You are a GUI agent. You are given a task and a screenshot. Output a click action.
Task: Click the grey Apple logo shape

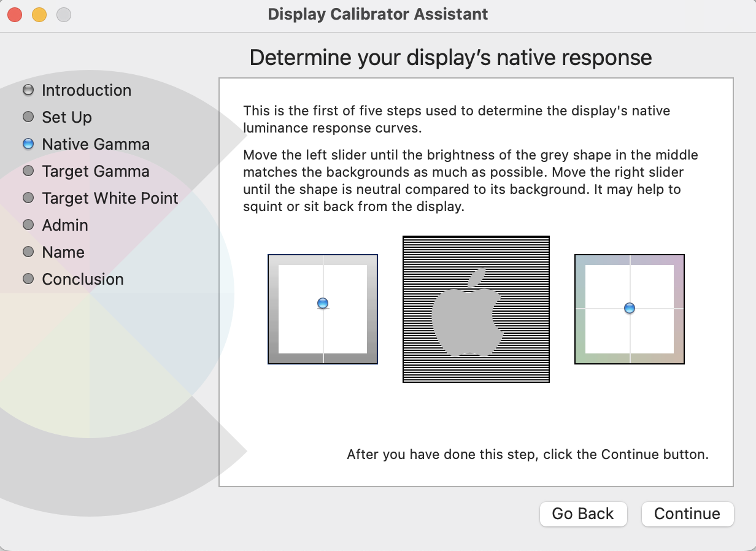click(468, 312)
